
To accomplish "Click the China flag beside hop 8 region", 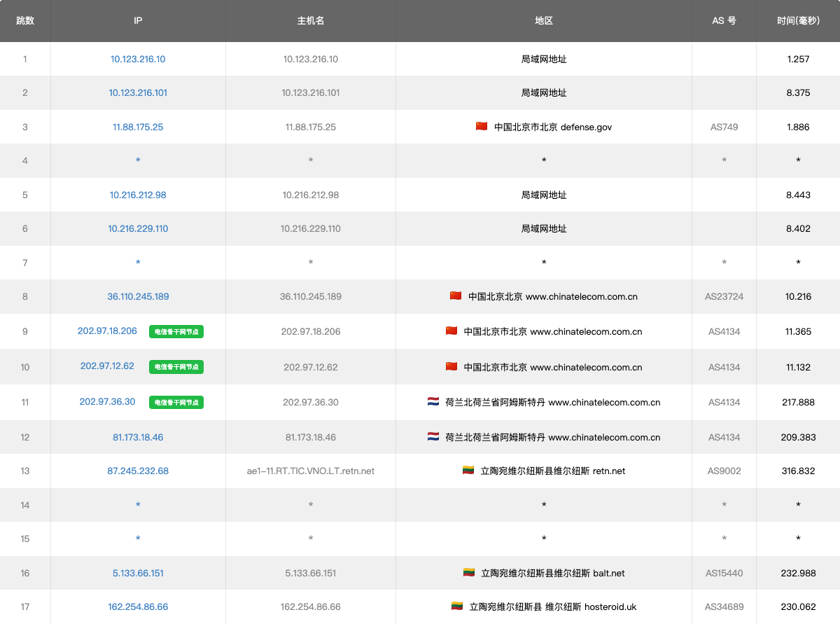I will click(x=456, y=296).
